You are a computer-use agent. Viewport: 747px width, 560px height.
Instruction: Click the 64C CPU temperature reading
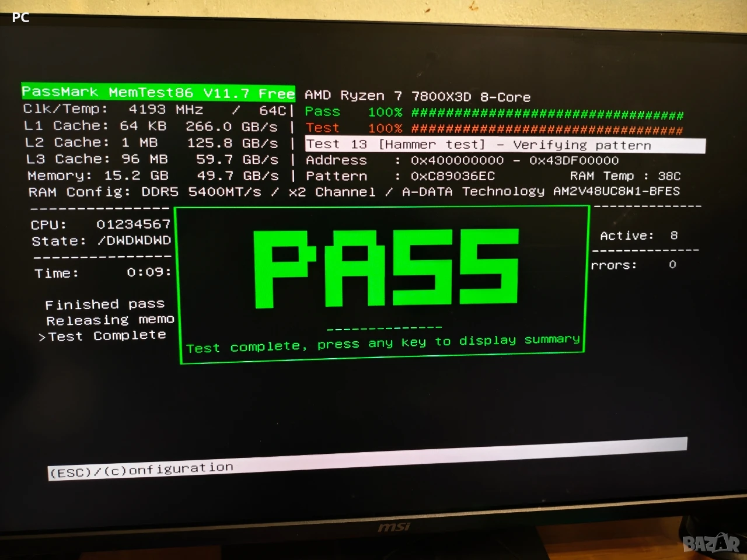(x=273, y=110)
